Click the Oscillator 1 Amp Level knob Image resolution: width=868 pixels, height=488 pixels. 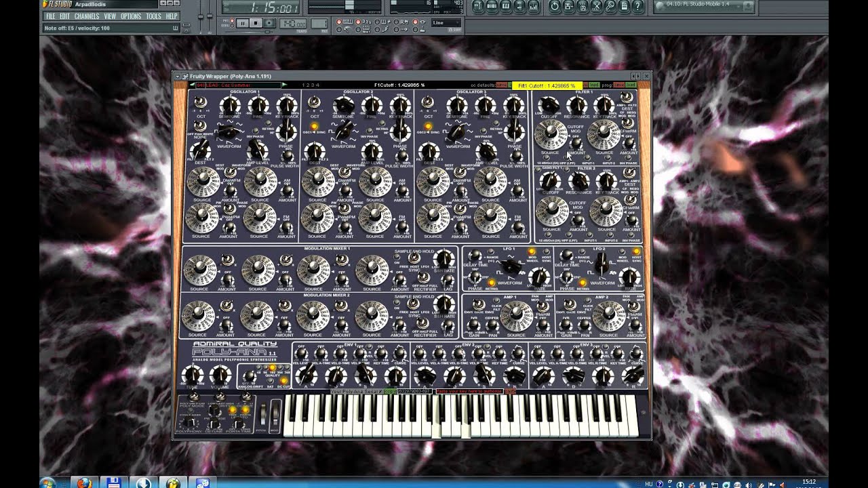pyautogui.click(x=258, y=150)
